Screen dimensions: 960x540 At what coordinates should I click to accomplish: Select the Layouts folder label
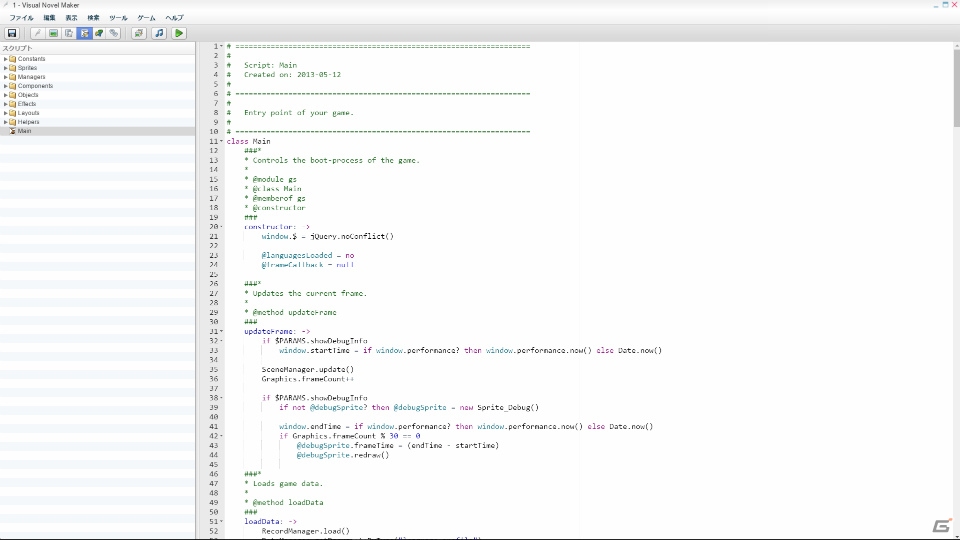click(x=28, y=113)
